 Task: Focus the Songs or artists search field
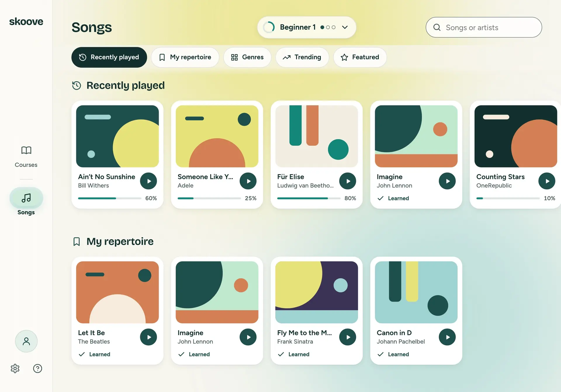pyautogui.click(x=484, y=27)
